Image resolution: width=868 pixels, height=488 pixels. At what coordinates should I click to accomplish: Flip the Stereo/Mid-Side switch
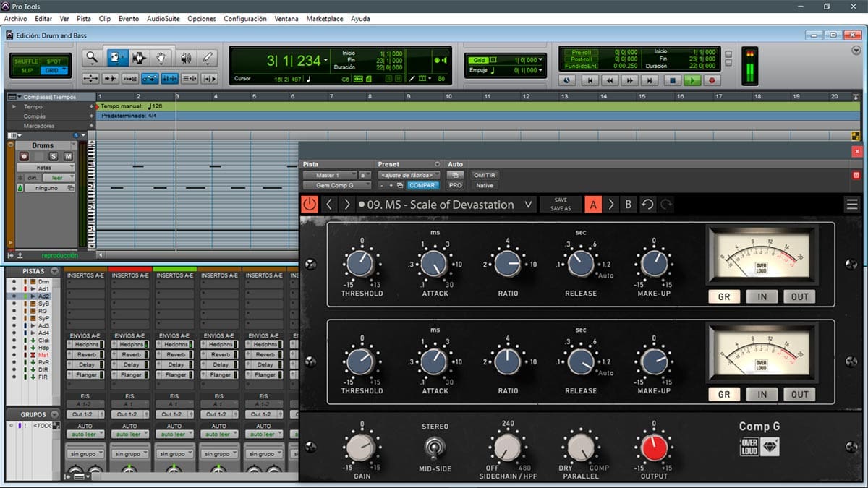[x=435, y=450]
